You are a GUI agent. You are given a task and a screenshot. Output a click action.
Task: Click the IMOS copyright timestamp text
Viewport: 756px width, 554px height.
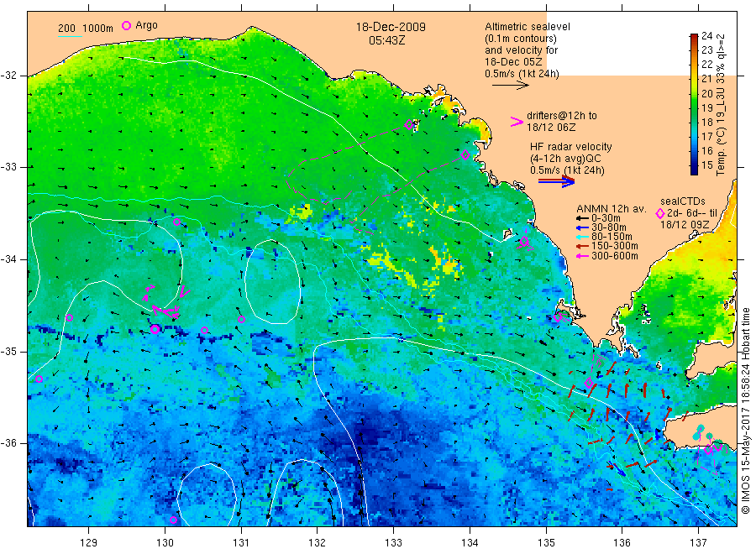tap(745, 411)
